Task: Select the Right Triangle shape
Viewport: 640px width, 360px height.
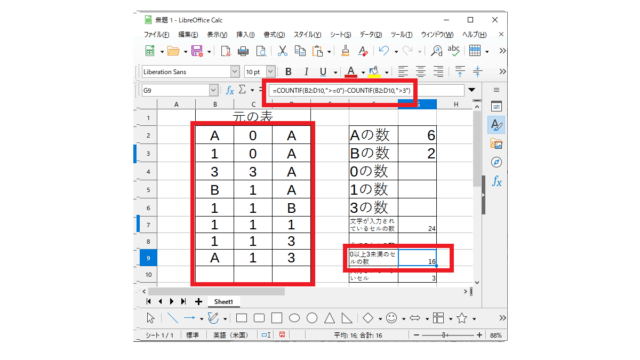Action: 347,318
